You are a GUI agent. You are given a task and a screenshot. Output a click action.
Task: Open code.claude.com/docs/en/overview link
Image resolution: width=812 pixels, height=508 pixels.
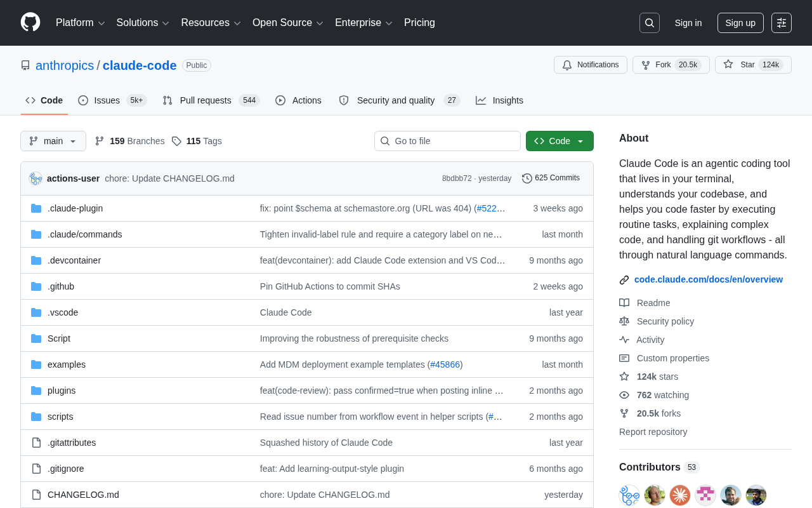coord(709,279)
